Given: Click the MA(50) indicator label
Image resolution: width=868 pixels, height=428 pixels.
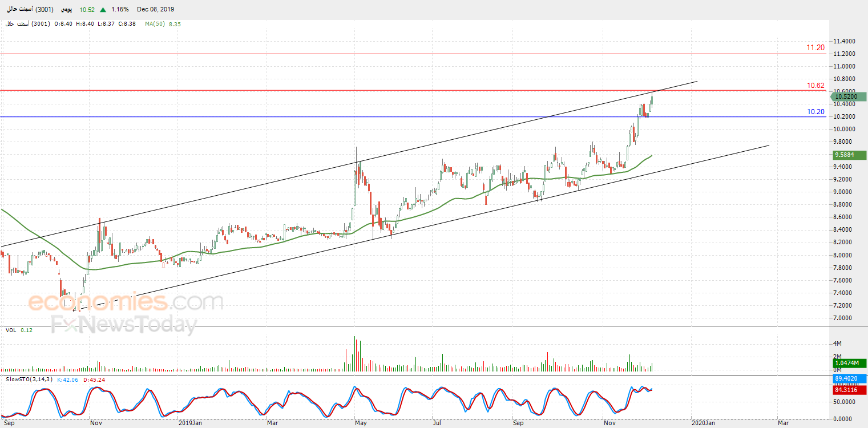Looking at the screenshot, I should coord(155,24).
